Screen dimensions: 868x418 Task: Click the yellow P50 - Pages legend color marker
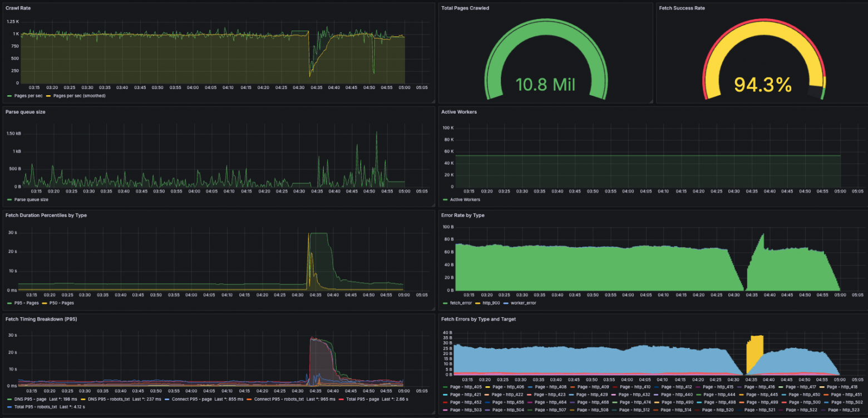43,303
